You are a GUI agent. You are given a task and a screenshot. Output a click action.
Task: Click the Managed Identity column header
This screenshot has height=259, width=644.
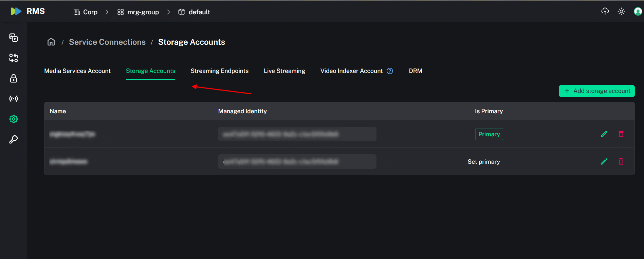(x=242, y=111)
